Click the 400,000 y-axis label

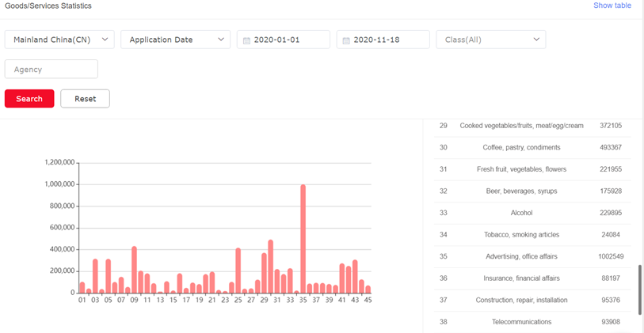point(61,249)
